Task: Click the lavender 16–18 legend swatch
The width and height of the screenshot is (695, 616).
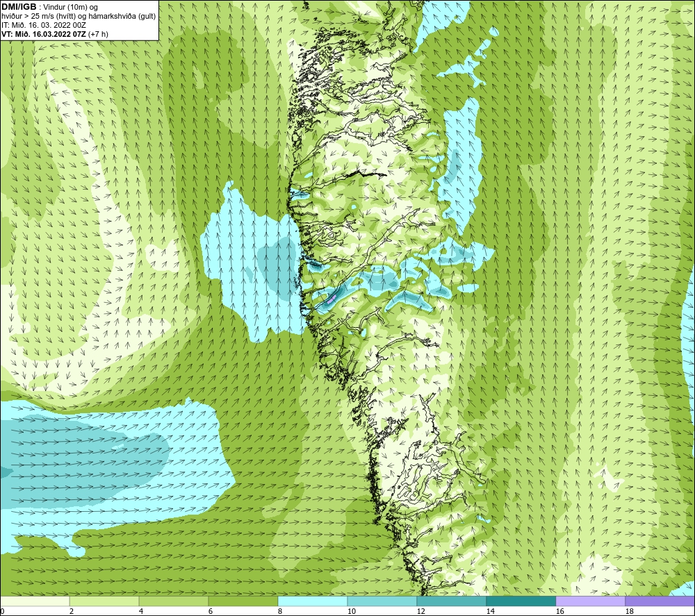Action: click(590, 601)
